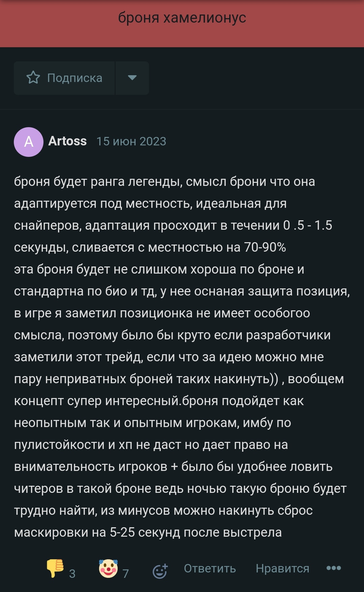
Task: Select the clown face reaction emoji
Action: (x=108, y=568)
